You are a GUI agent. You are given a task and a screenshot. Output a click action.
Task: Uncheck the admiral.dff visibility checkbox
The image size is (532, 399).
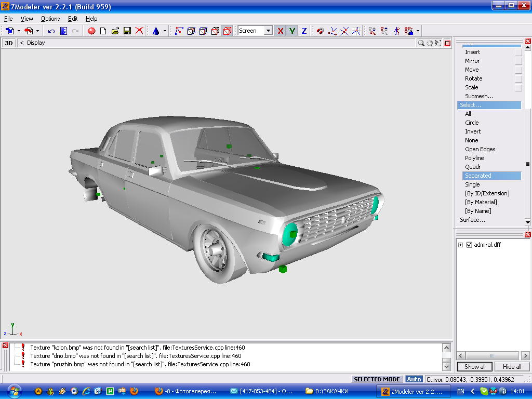click(469, 245)
